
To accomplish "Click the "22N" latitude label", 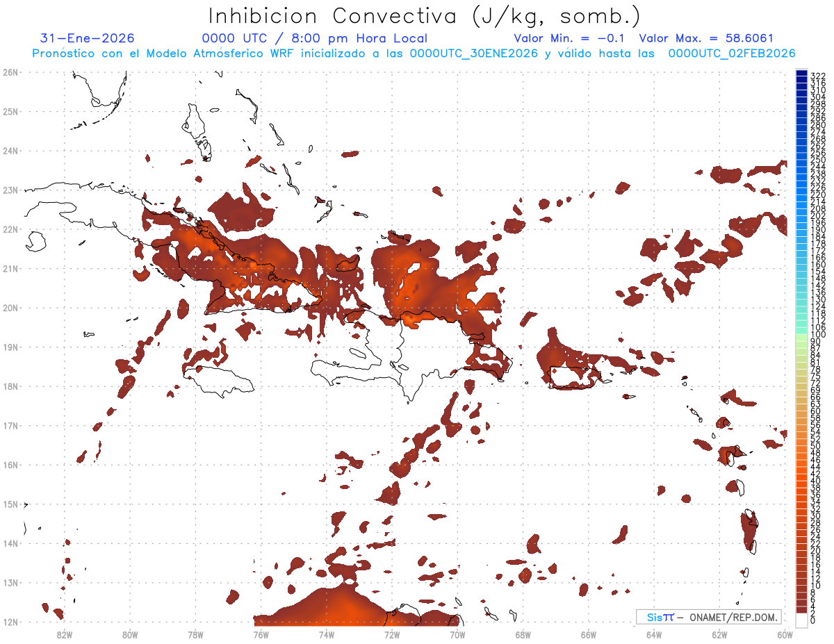I will 10,229.
